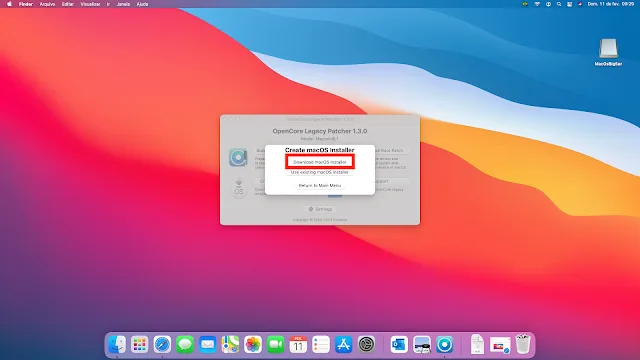This screenshot has width=640, height=360.
Task: Open Calendar from the Dock
Action: tap(298, 344)
